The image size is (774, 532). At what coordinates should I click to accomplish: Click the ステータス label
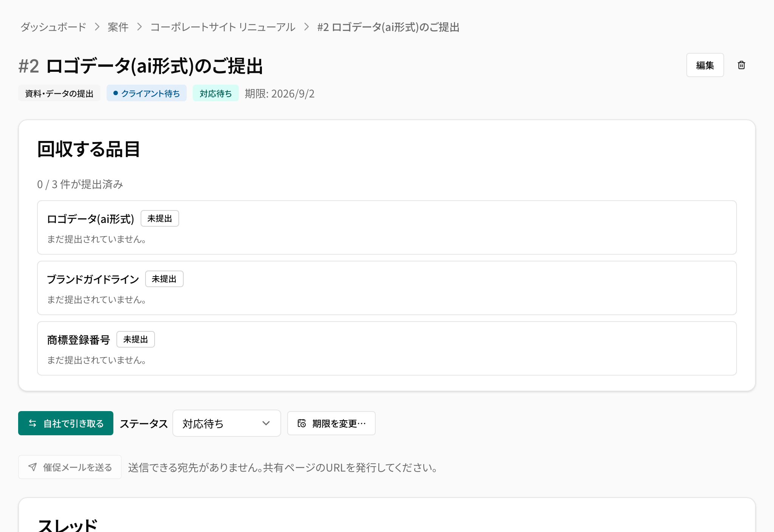pyautogui.click(x=144, y=424)
